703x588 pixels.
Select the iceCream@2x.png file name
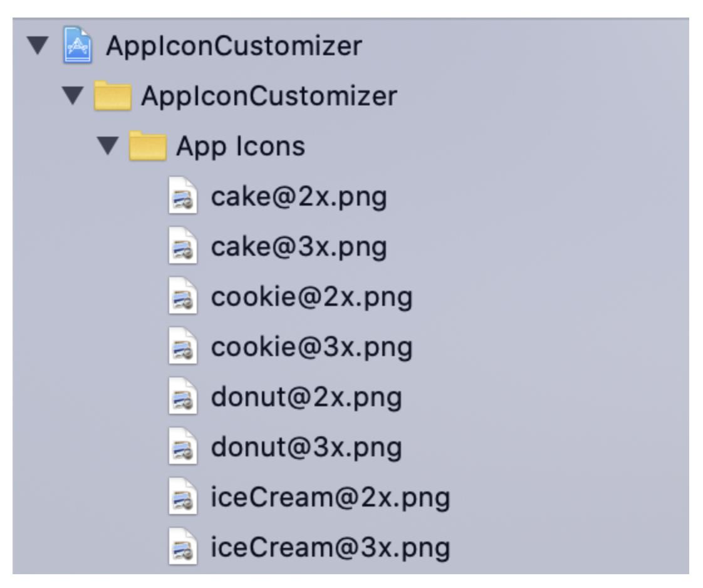coord(330,498)
